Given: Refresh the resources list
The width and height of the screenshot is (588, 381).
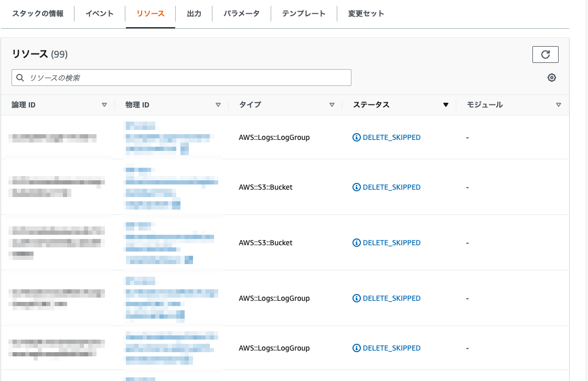Looking at the screenshot, I should click(x=546, y=54).
